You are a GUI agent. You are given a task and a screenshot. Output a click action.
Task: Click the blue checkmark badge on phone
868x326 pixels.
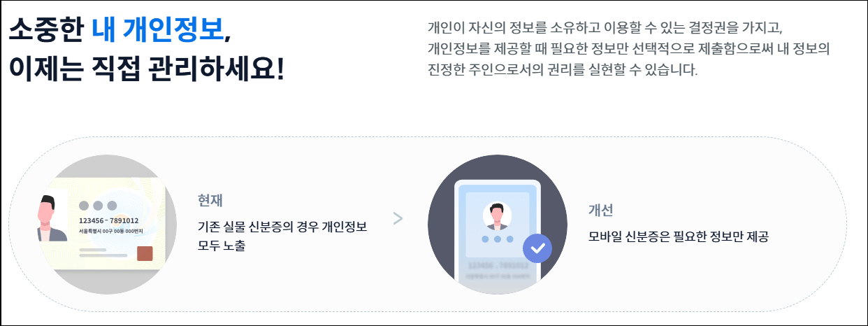coord(537,248)
